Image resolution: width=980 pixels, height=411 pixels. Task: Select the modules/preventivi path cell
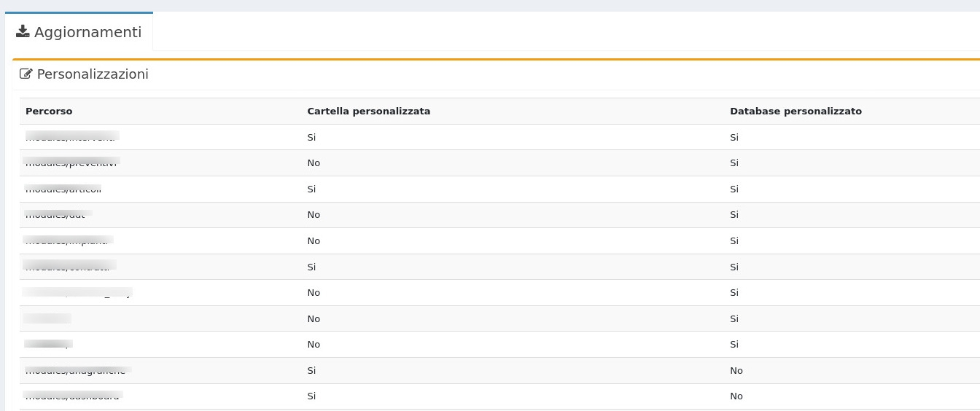tap(71, 163)
